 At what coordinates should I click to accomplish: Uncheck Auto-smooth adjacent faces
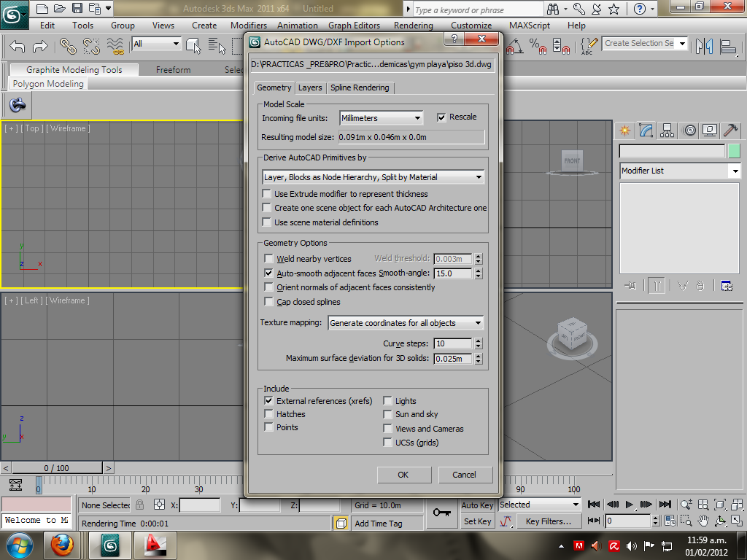point(268,273)
